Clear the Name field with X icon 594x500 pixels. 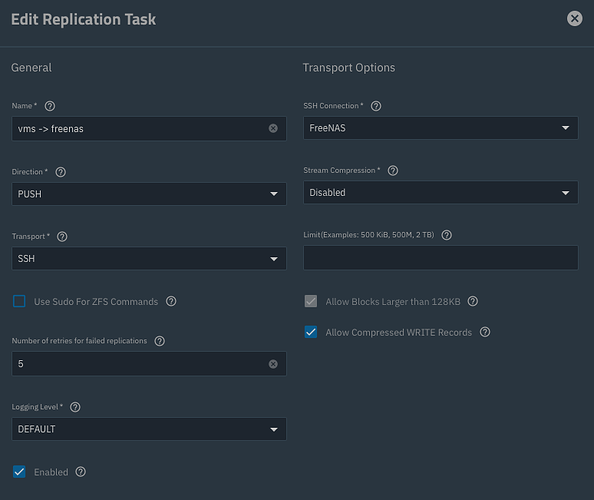coord(273,128)
